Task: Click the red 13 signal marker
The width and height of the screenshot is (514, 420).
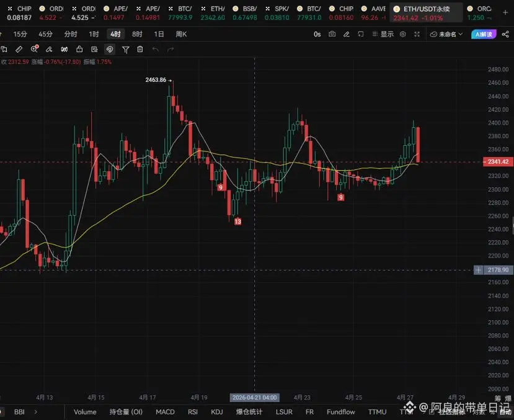Action: (237, 221)
